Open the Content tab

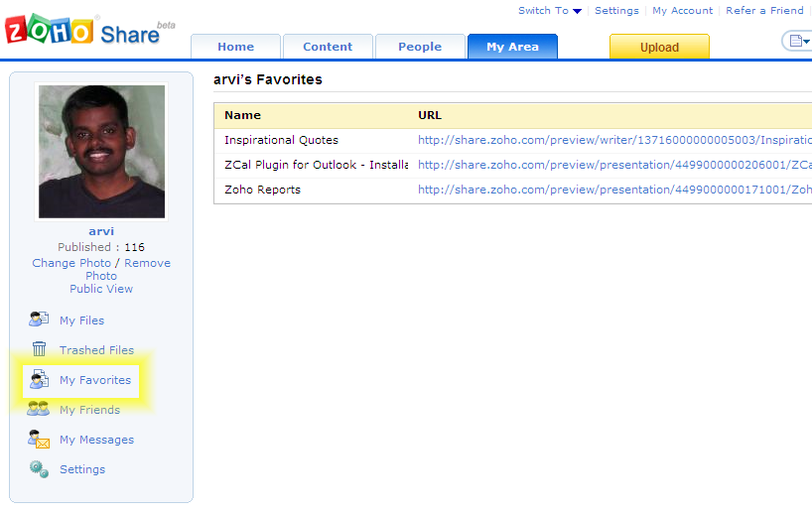[x=328, y=47]
